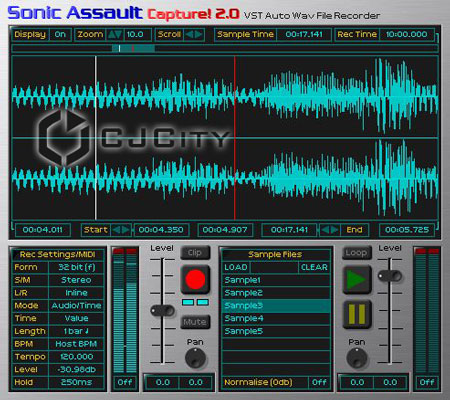Select Sample1 in the file list
Screen dimensions: 450x400
[x=276, y=280]
